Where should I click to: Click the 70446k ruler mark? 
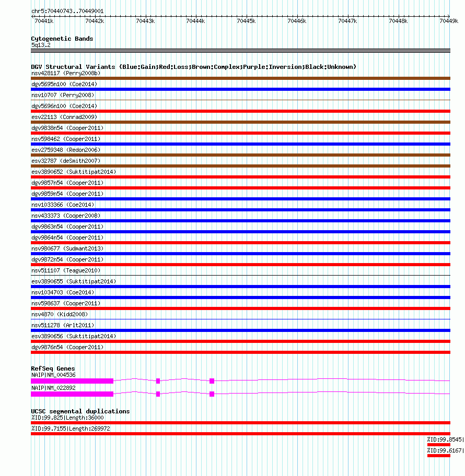(x=297, y=21)
